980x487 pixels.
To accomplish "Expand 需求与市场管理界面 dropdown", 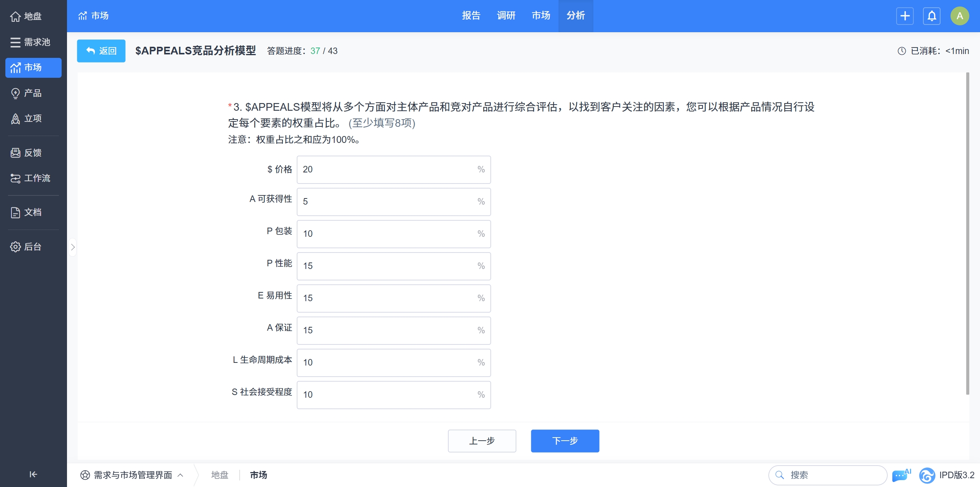I will [132, 475].
